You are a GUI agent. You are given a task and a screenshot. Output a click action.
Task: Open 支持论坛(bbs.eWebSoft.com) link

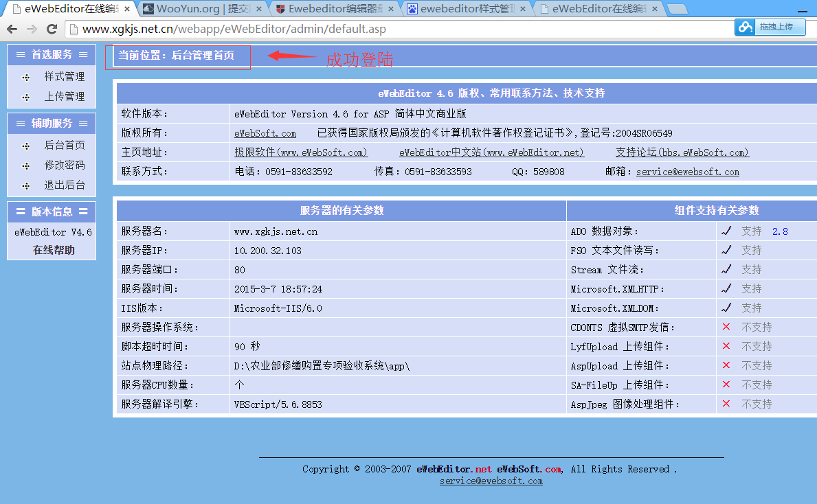tap(682, 152)
